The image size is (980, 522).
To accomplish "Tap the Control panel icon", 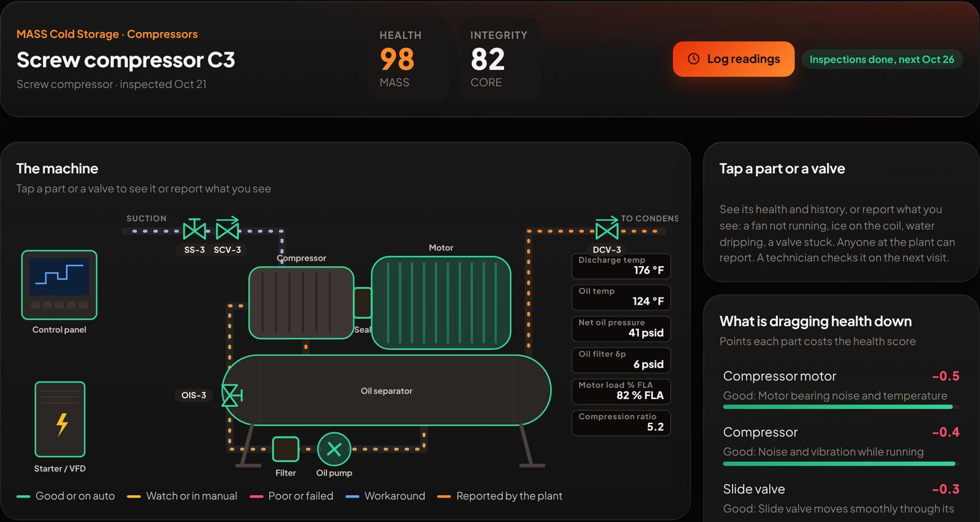I will point(59,285).
